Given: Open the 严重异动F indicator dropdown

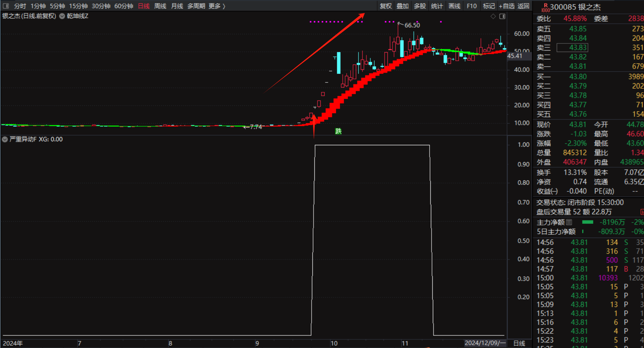Looking at the screenshot, I should pyautogui.click(x=5, y=139).
